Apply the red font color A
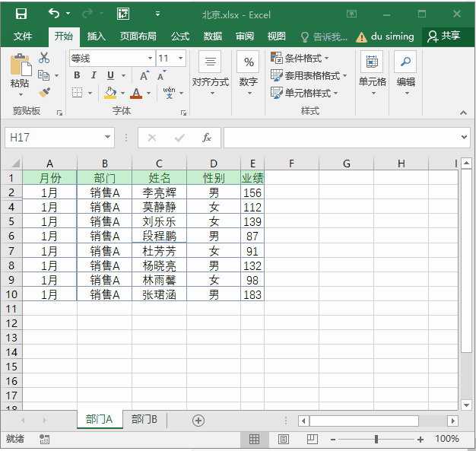Viewport: 476px width, 451px height. (136, 93)
